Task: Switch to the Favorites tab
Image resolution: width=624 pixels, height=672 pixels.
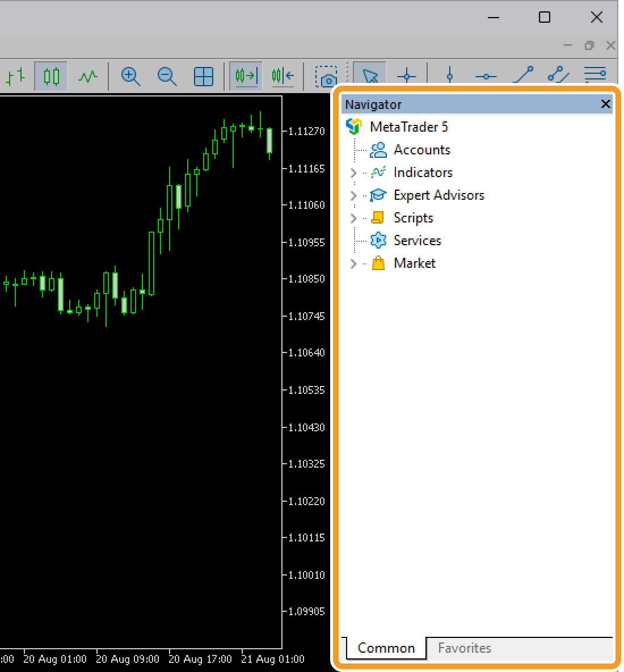Action: coord(464,648)
